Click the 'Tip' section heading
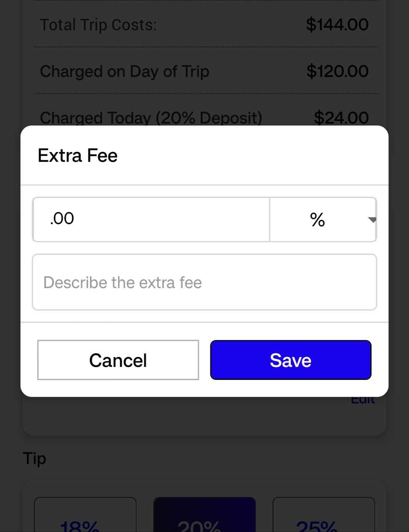The image size is (409, 532). [35, 458]
